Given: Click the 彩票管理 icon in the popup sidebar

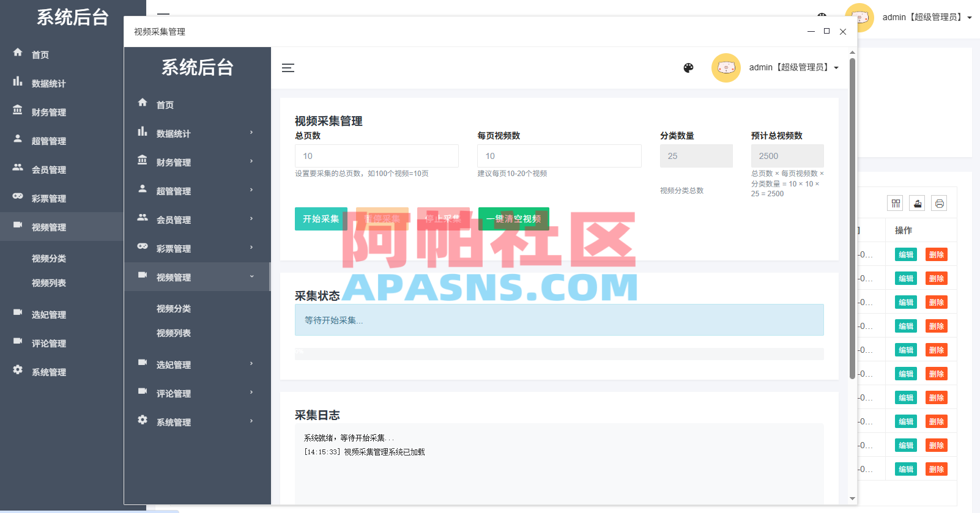Looking at the screenshot, I should pyautogui.click(x=143, y=246).
